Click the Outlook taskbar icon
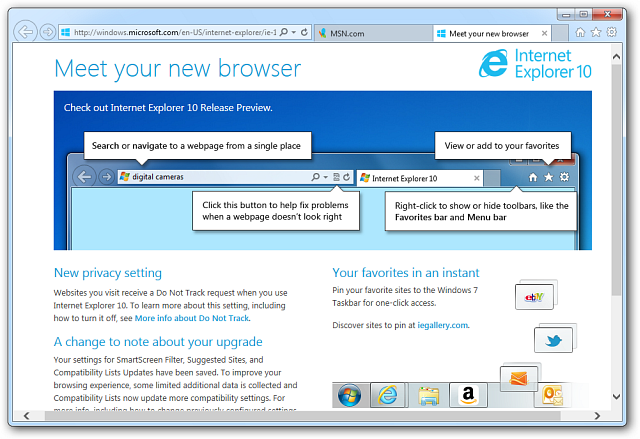The width and height of the screenshot is (640, 439). 552,395
